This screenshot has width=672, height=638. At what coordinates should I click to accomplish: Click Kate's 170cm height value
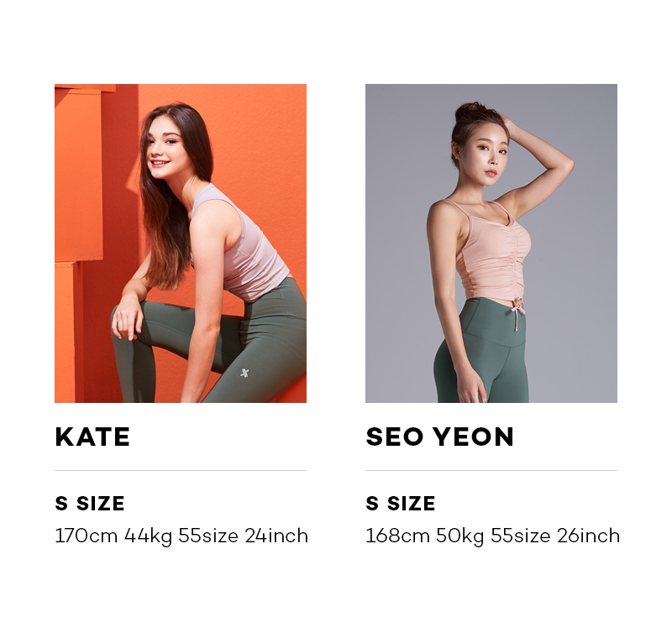87,536
